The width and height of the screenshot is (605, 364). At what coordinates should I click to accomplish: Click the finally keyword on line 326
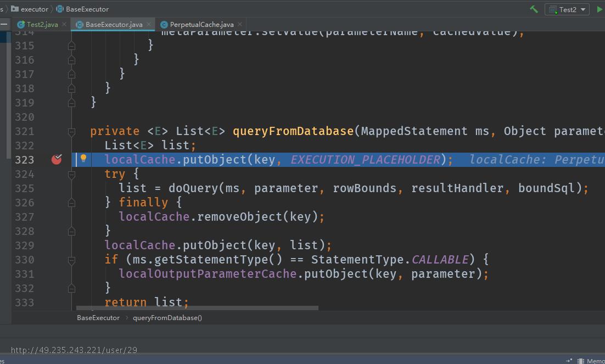click(143, 202)
